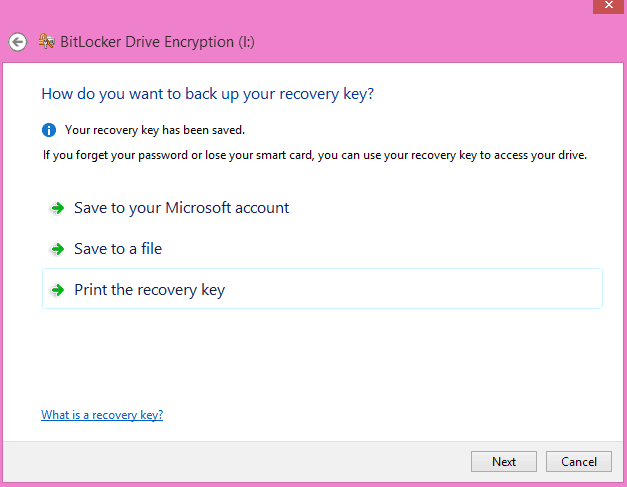Go back using the back arrow
Viewport: 627px width, 487px height.
coord(18,42)
